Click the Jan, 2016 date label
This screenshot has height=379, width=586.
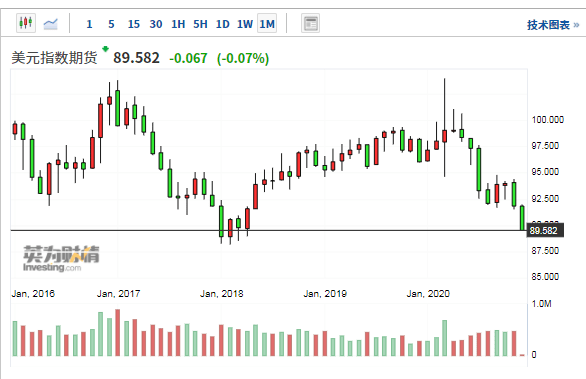(x=33, y=294)
